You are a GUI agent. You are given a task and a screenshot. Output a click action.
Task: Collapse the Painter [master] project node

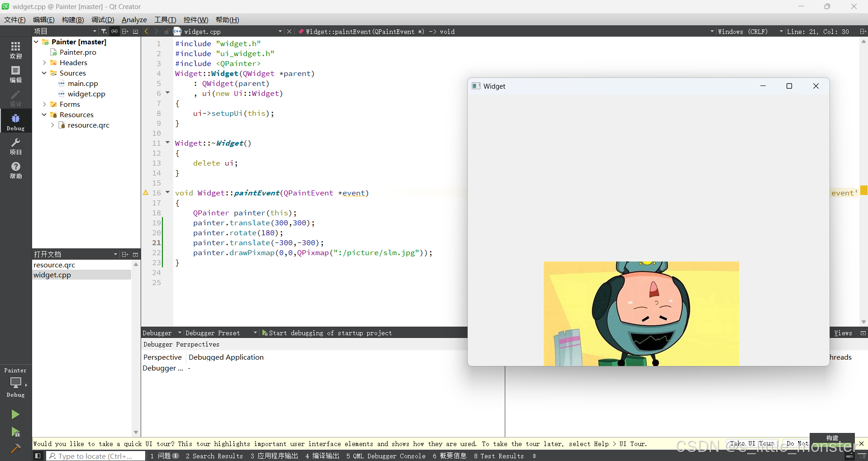click(x=36, y=42)
